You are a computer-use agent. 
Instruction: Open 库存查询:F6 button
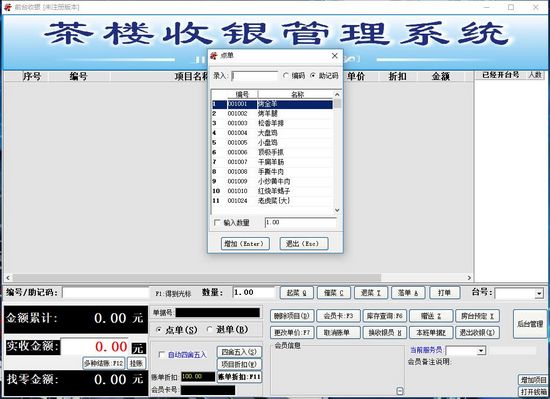(385, 316)
